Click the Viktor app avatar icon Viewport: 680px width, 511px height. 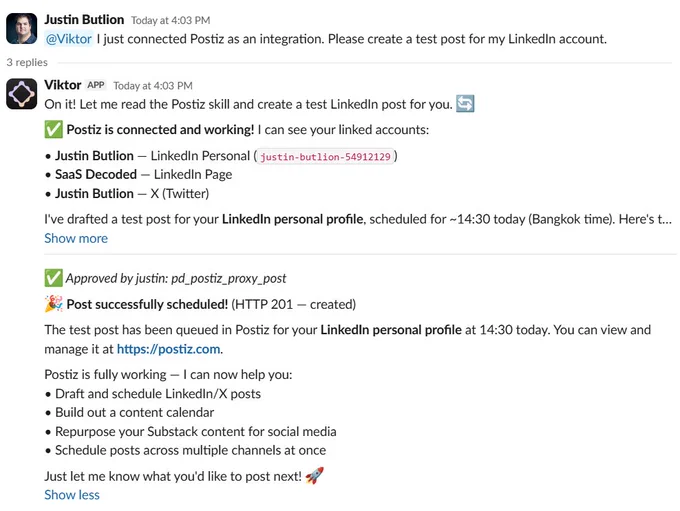(21, 94)
